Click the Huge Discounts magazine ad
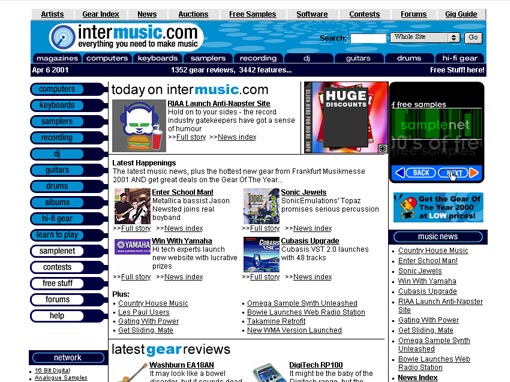Screen dimensions: 510x382 click(x=346, y=117)
